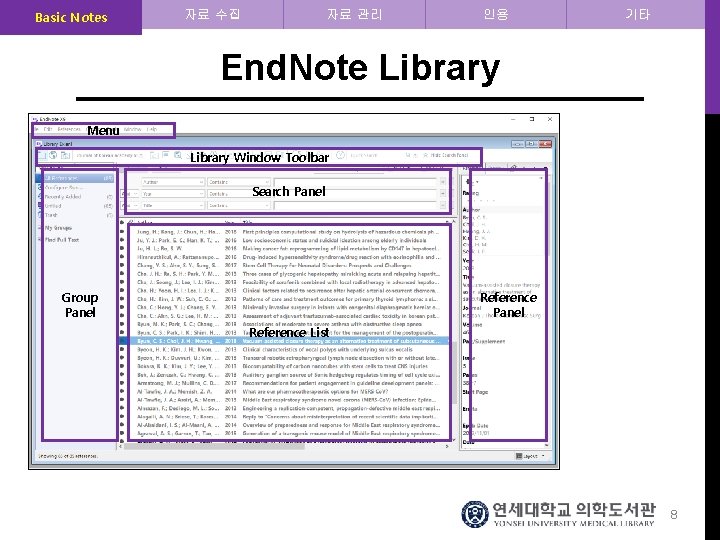720x540 pixels.
Task: Collapse the My Groups section
Action: pos(40,228)
